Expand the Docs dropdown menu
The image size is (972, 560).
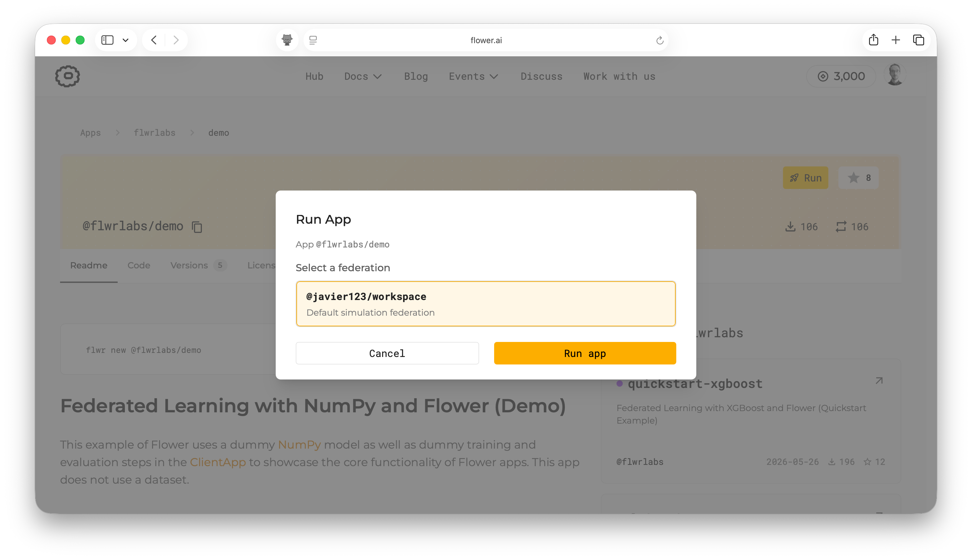363,76
